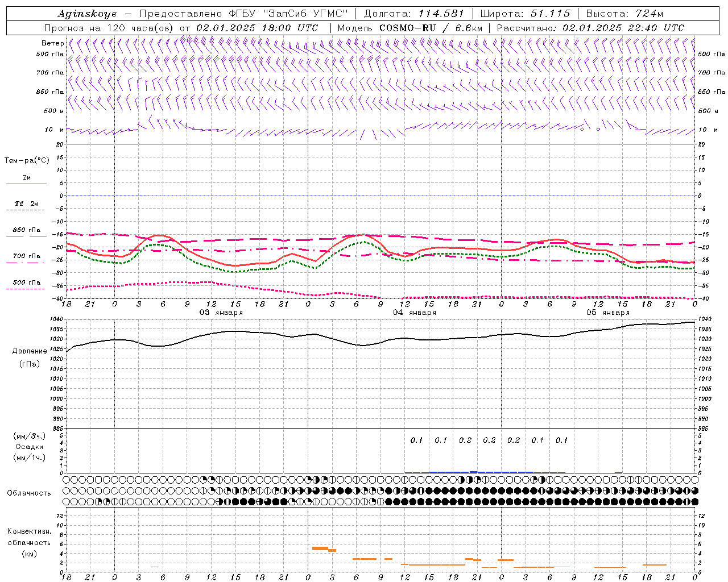The height and width of the screenshot is (582, 728).
Task: Click the first 0.1 precipitation value
Action: tap(416, 440)
